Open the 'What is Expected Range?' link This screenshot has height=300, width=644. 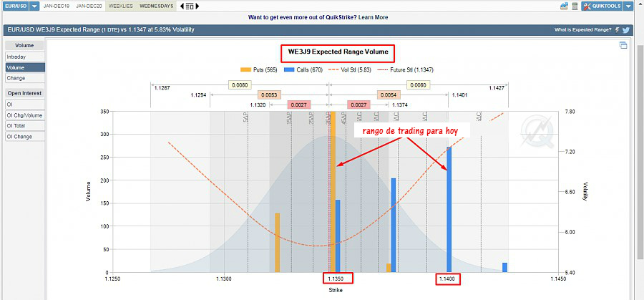point(582,30)
